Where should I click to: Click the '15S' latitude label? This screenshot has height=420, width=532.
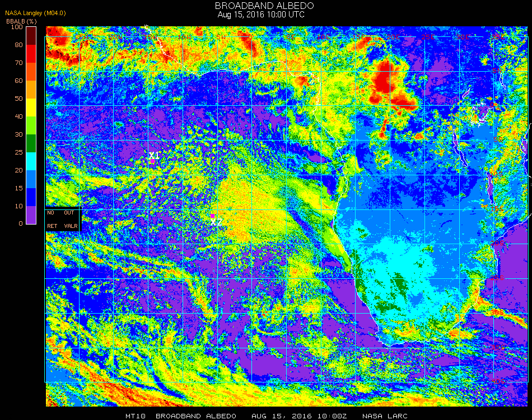[x=497, y=209]
